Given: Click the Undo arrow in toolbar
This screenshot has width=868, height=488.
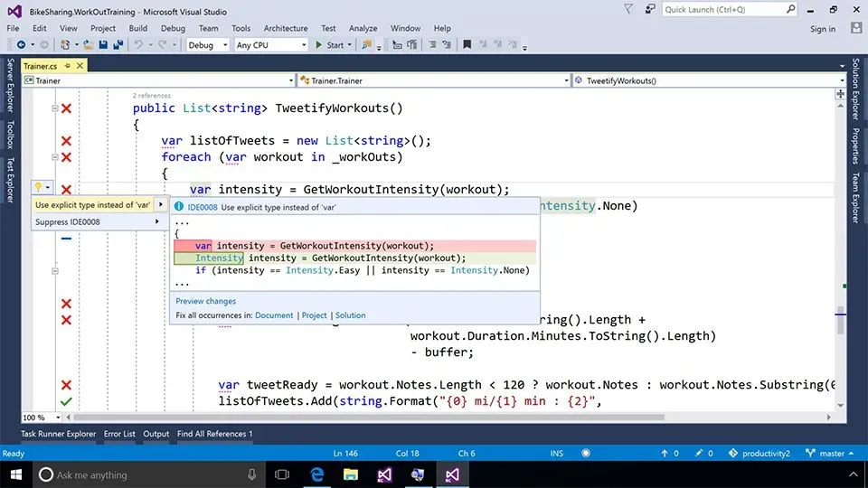Looking at the screenshot, I should pos(138,45).
